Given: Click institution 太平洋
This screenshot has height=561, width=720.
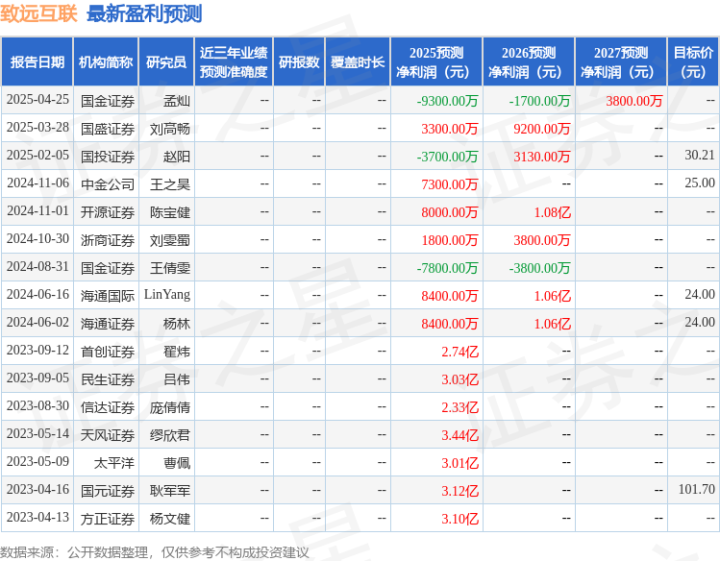Looking at the screenshot, I should (x=114, y=463).
